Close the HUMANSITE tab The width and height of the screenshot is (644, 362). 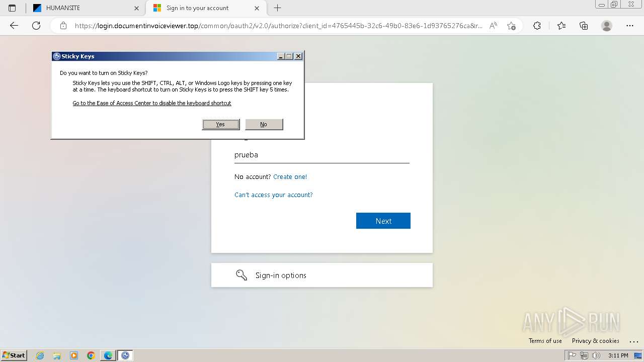(136, 8)
